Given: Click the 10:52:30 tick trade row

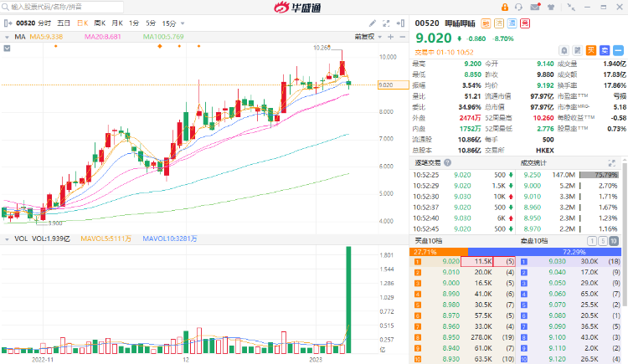Looking at the screenshot, I should click(463, 197).
